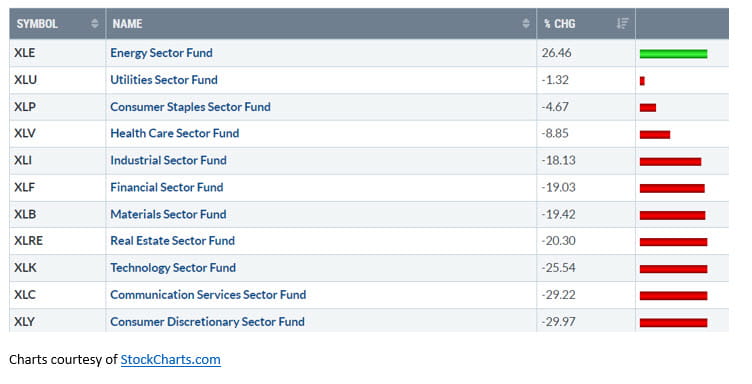The width and height of the screenshot is (752, 384).
Task: Open Consumer Discretionary Sector Fund link
Action: click(207, 321)
